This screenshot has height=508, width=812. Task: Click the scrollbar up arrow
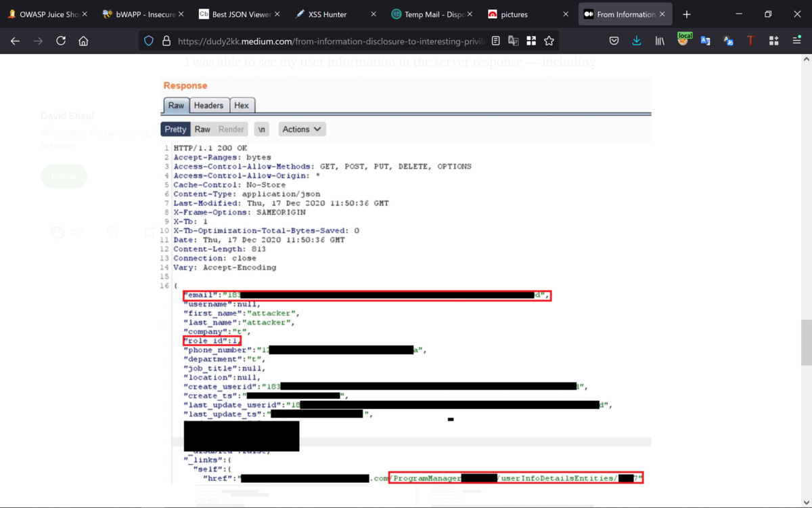805,60
